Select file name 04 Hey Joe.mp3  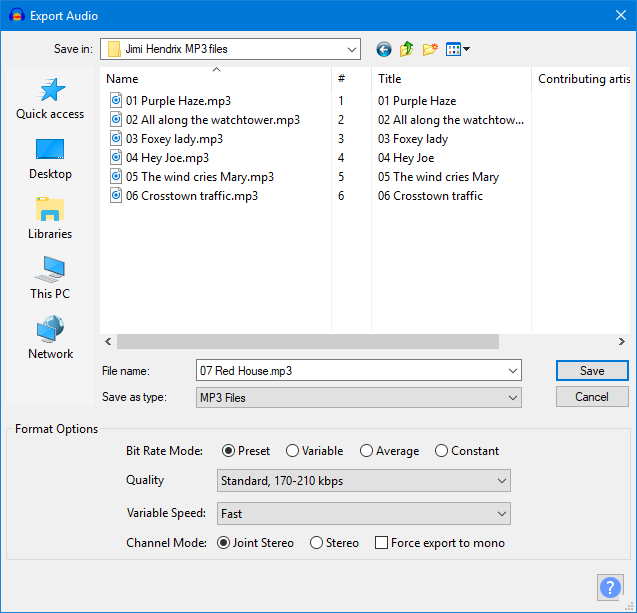(x=167, y=158)
